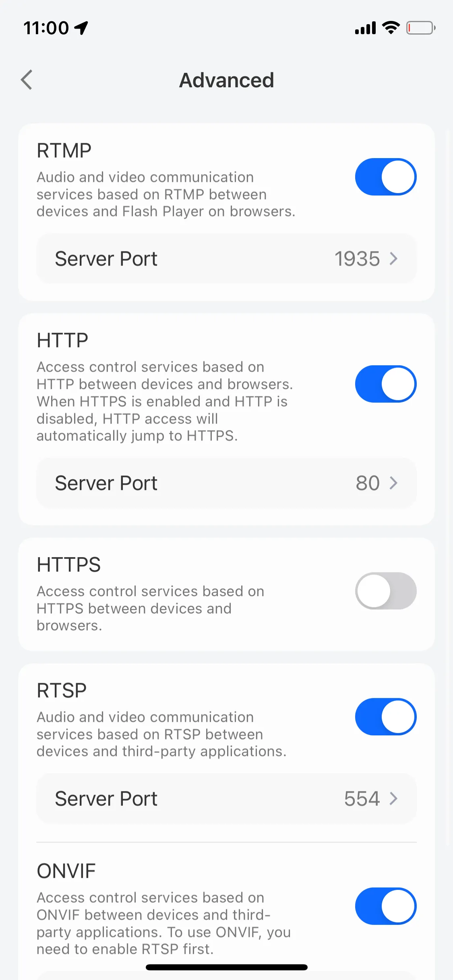This screenshot has height=980, width=453.
Task: Switch off the RTSP toggle
Action: click(x=385, y=717)
